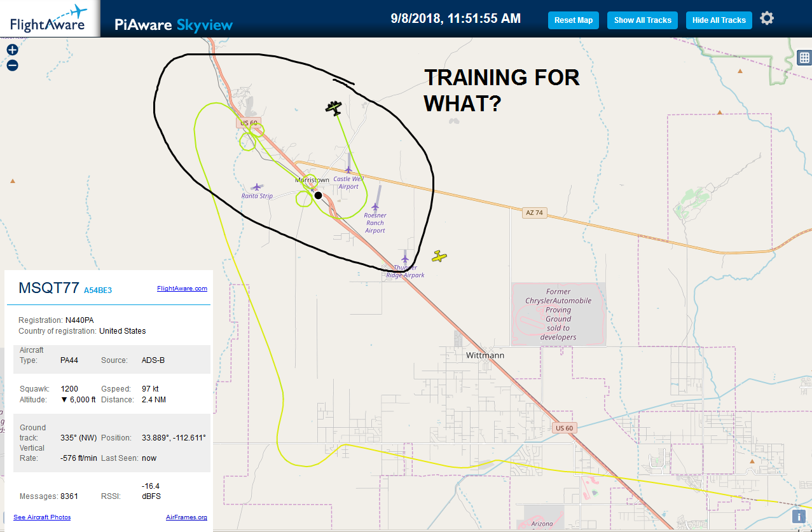
Task: Open the settings gear icon
Action: pos(767,18)
